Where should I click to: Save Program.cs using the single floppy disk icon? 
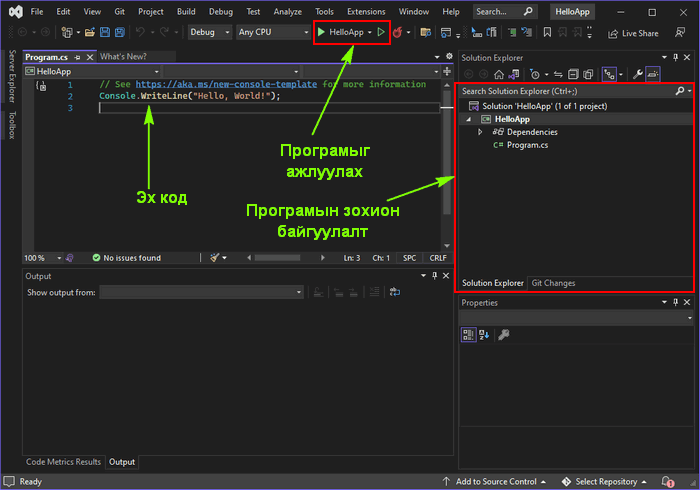tap(105, 32)
